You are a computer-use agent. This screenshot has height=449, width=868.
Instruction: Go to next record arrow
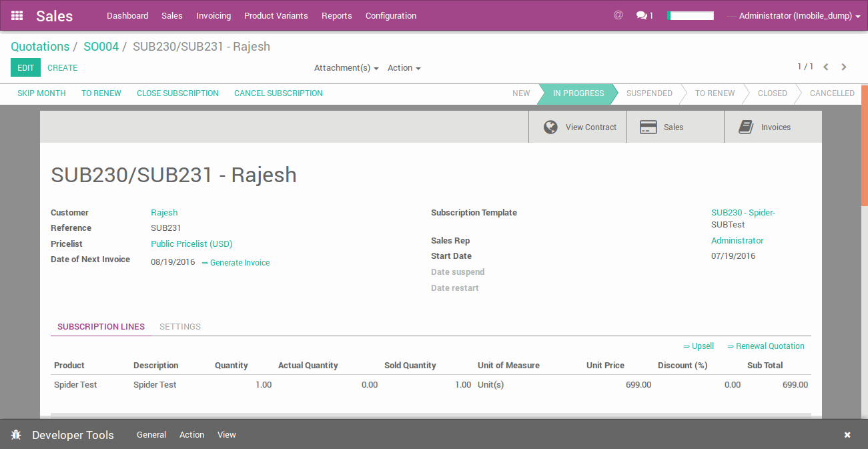[x=844, y=67]
